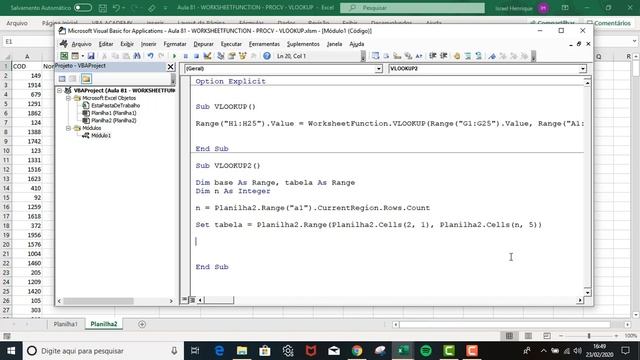Screen dimensions: 640x360
Task: Click Comentários button in Excel ribbon
Action: [609, 23]
